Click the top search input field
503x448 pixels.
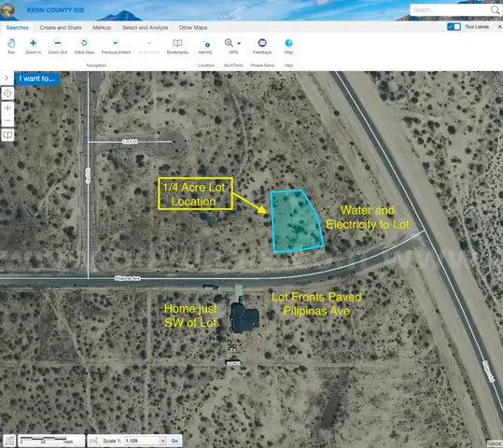(450, 10)
